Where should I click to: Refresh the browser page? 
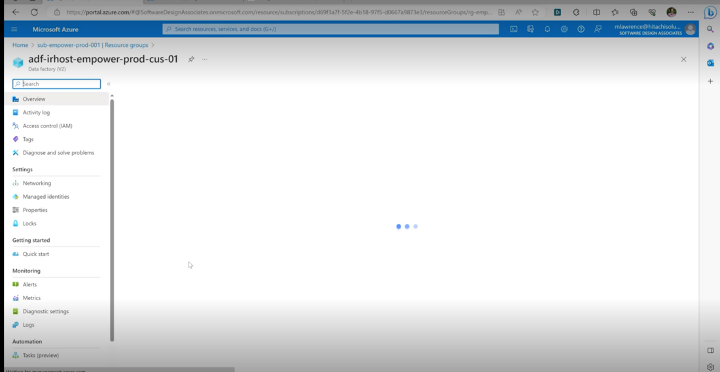click(x=34, y=12)
